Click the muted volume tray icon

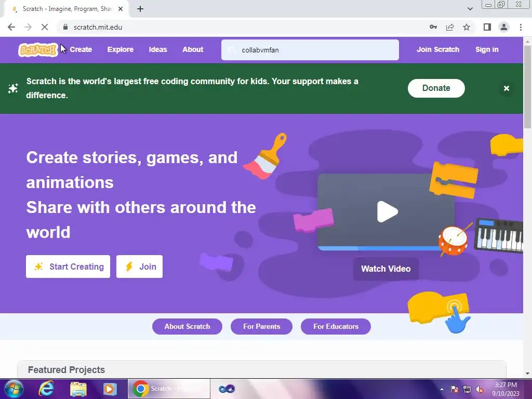pyautogui.click(x=480, y=389)
